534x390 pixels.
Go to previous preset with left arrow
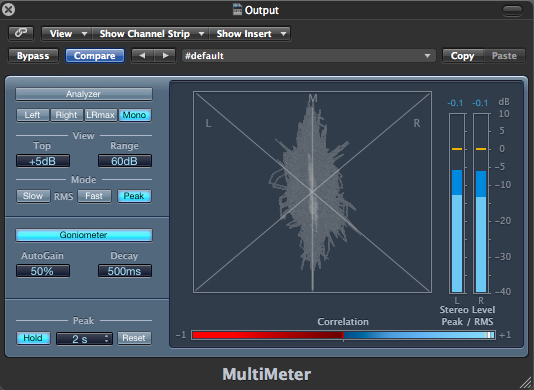[x=143, y=56]
